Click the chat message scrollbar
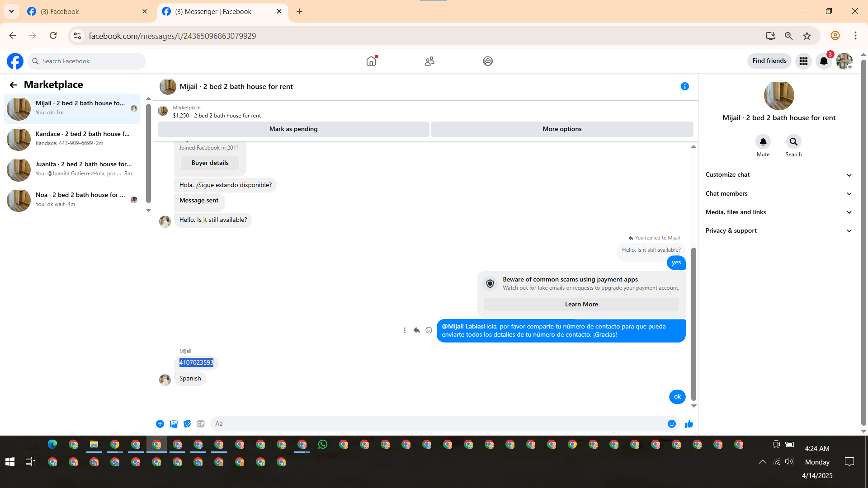This screenshot has width=868, height=488. [x=693, y=323]
